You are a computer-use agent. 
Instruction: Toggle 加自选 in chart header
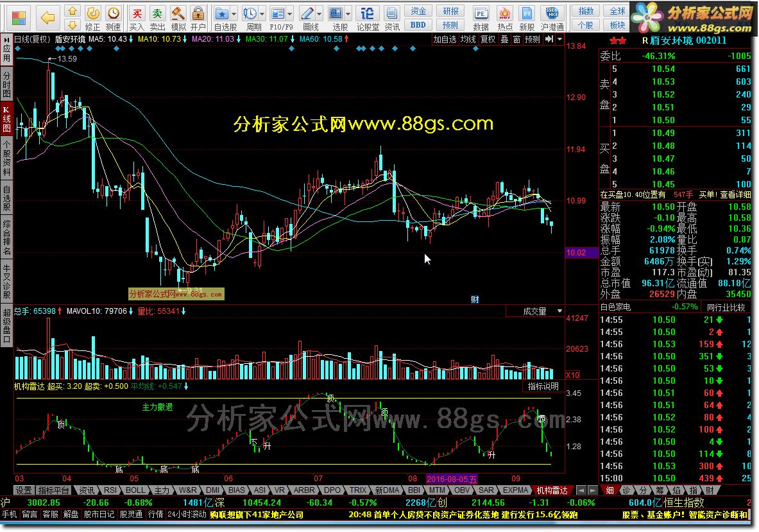click(445, 39)
